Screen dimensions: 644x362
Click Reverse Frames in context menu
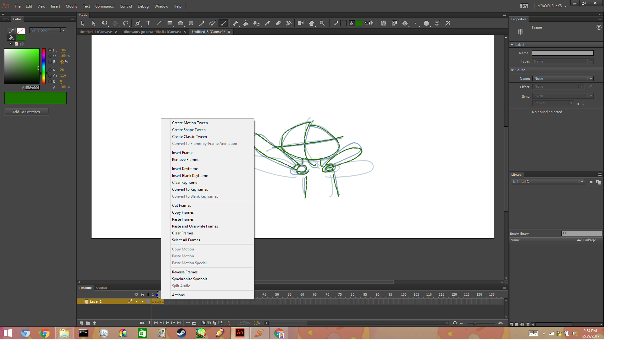185,272
